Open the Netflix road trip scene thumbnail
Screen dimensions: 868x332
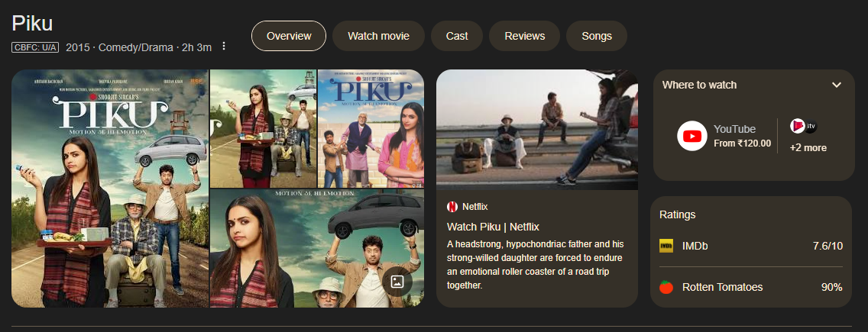pyautogui.click(x=536, y=130)
